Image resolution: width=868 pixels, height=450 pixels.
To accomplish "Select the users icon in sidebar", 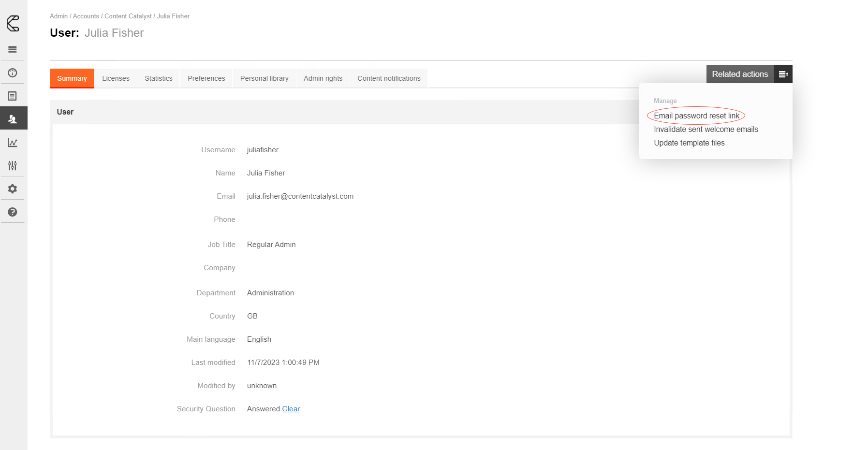I will pos(13,119).
